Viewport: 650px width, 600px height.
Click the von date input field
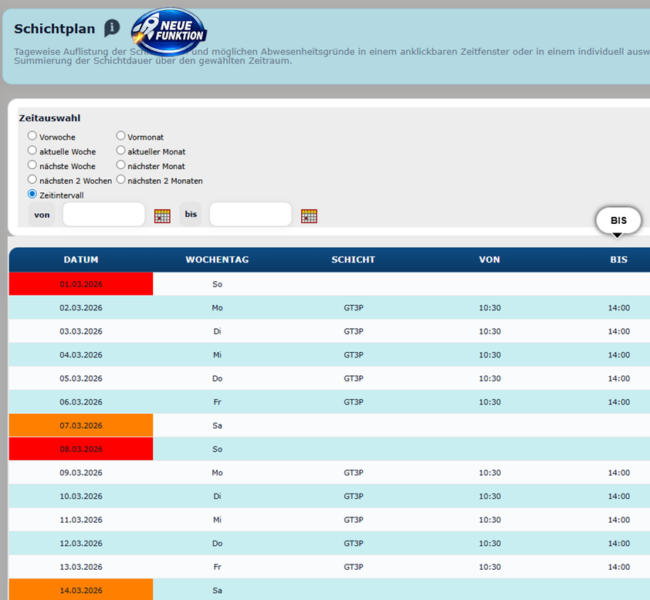click(x=104, y=214)
